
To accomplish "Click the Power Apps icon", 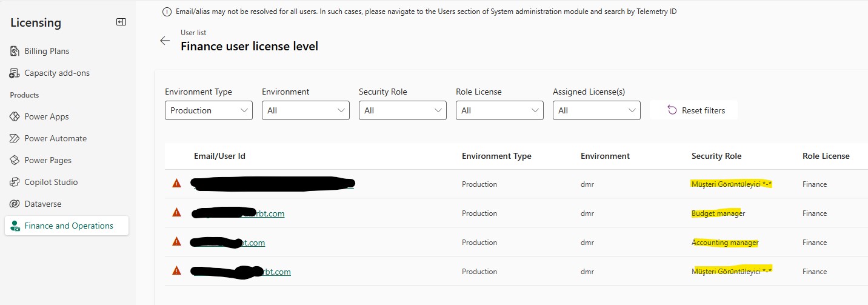I will [x=14, y=116].
